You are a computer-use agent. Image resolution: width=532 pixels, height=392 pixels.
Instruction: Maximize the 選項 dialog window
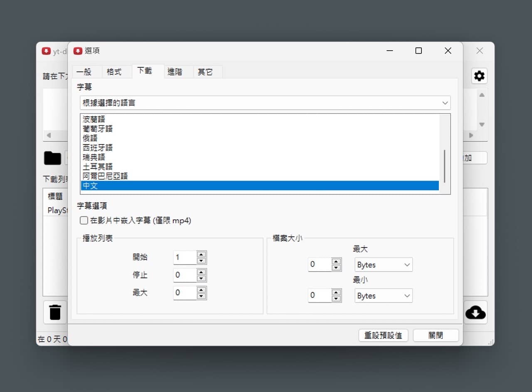point(419,51)
